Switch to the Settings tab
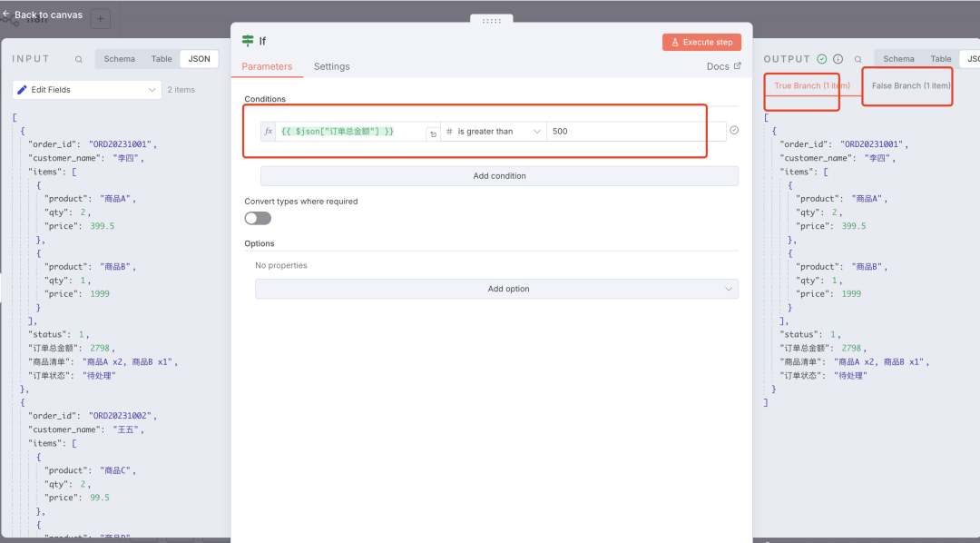Viewport: 980px width, 543px height. pos(331,66)
